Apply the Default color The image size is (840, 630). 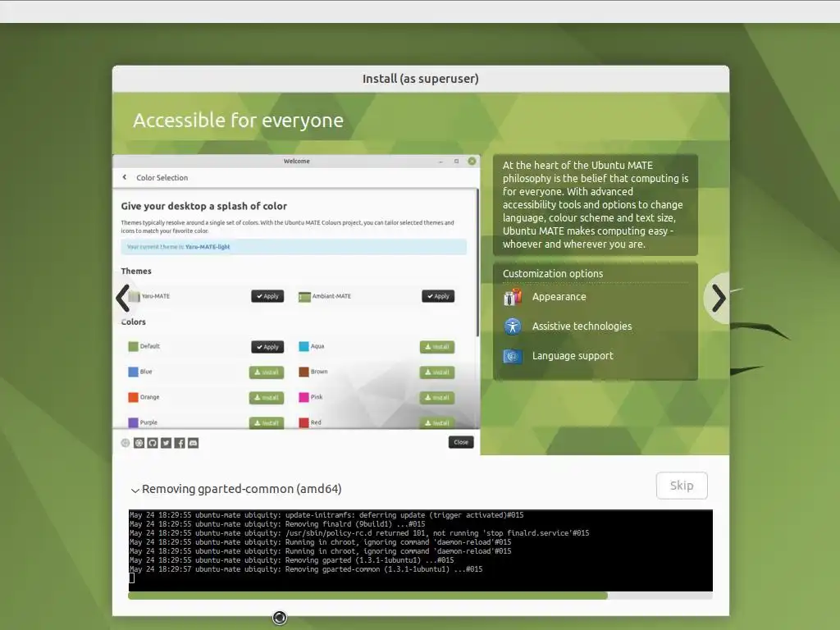point(267,347)
